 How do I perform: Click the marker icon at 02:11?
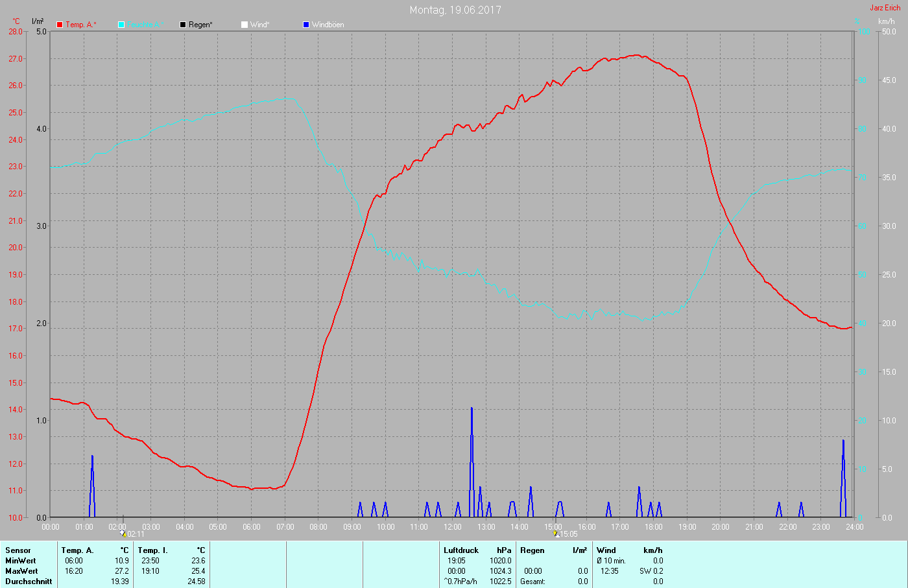pos(123,534)
